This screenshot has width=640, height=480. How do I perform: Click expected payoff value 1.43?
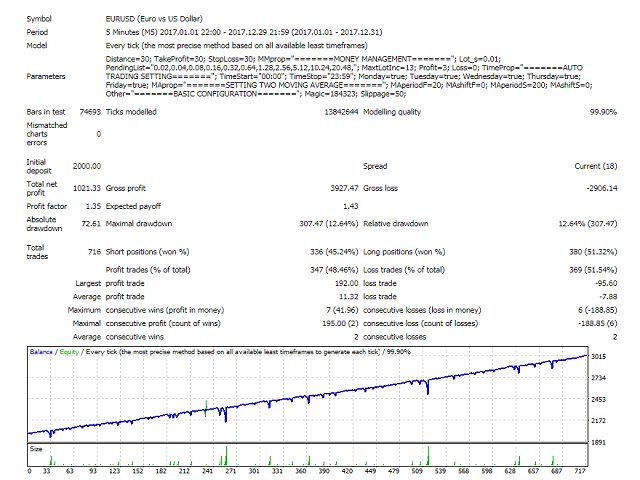point(351,206)
